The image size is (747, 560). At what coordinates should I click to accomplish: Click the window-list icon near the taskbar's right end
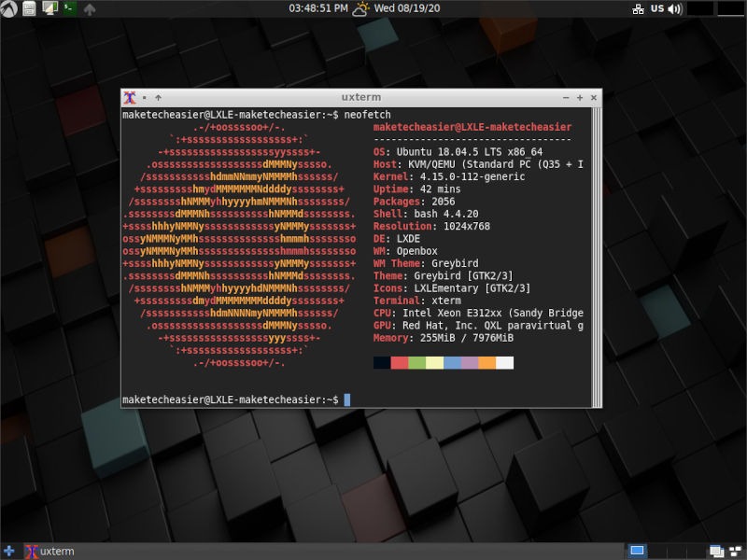[x=715, y=551]
